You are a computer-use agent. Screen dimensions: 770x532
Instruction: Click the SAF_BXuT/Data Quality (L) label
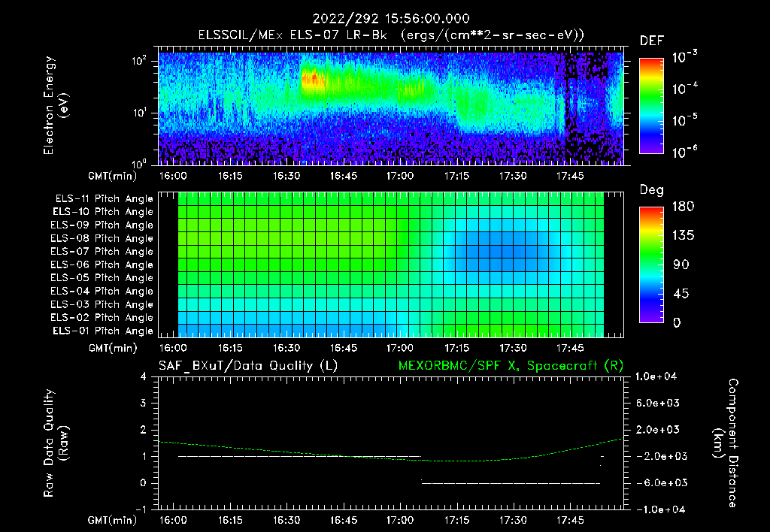(248, 366)
